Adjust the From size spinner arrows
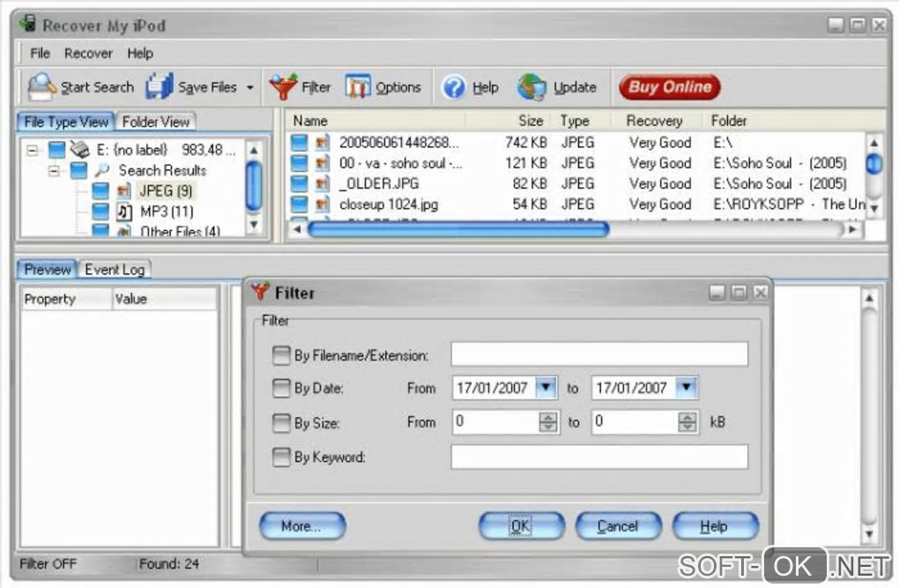Screen dimensions: 899x588 click(x=548, y=421)
